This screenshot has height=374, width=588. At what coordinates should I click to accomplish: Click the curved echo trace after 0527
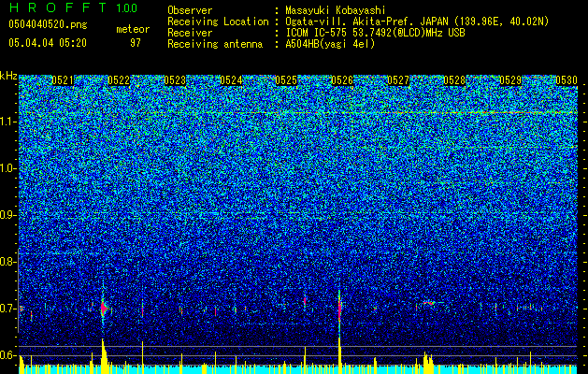tap(429, 303)
